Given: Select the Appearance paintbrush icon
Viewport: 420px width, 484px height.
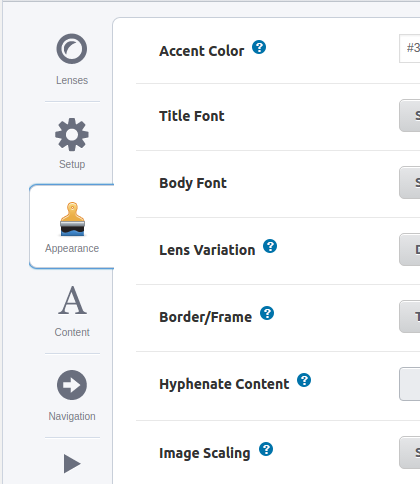Looking at the screenshot, I should 72,219.
